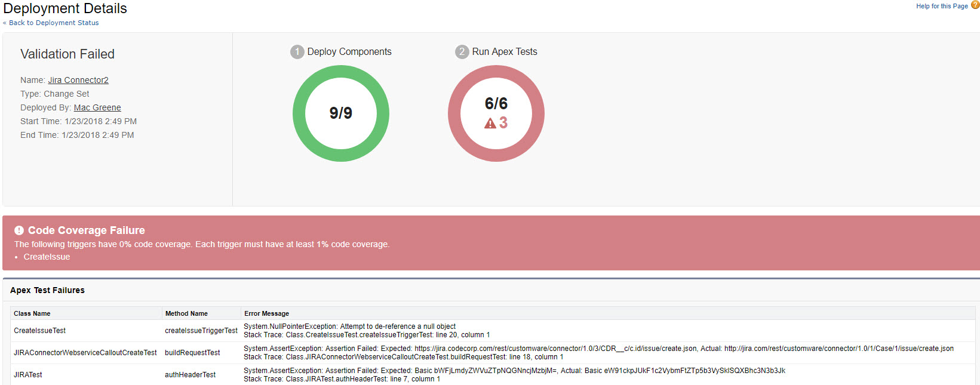Click the Apex Test Failures section heading
This screenshot has height=385, width=980.
click(x=47, y=290)
